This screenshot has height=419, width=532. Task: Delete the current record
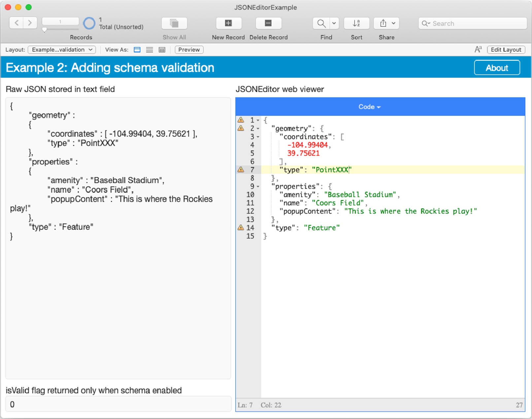[x=268, y=23]
